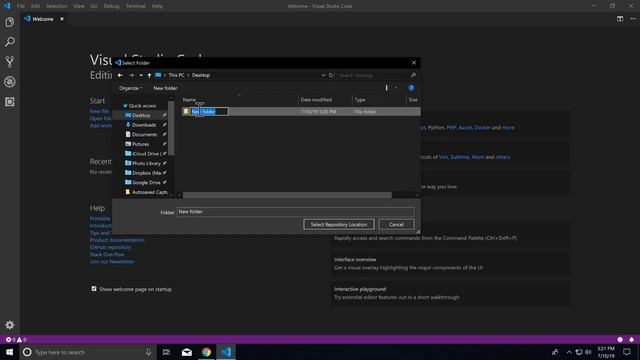Screen dimensions: 640x360
Task: Select Documents in the navigation pane
Action: (144, 134)
